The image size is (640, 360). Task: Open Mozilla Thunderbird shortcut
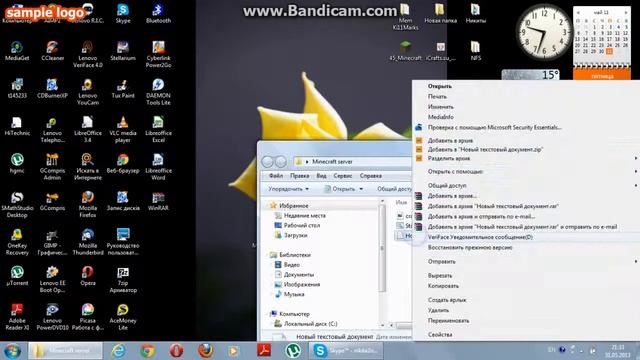88,242
